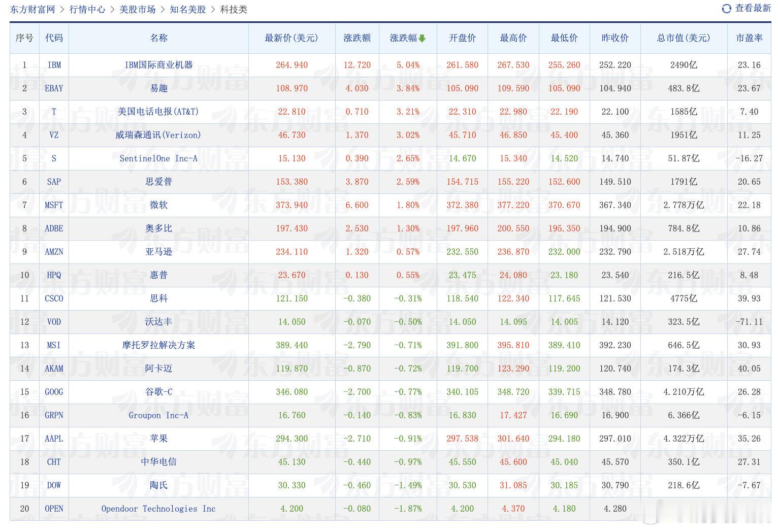
Task: Open Opendoor Technologies Inc stock link
Action: coord(158,509)
